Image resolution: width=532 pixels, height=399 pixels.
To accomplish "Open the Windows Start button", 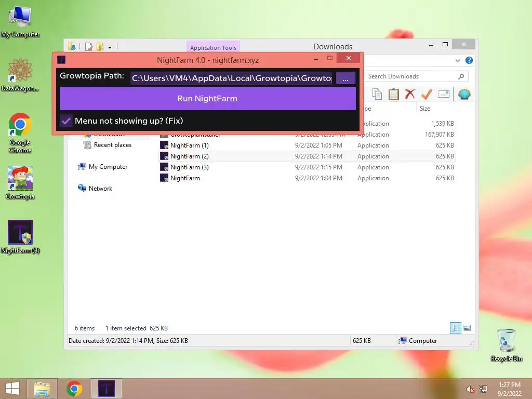I will point(12,389).
